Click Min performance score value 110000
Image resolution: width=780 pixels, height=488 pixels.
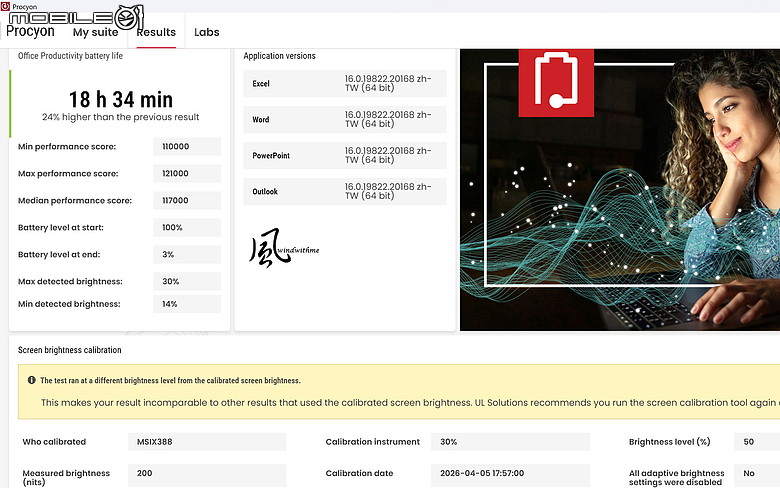187,147
